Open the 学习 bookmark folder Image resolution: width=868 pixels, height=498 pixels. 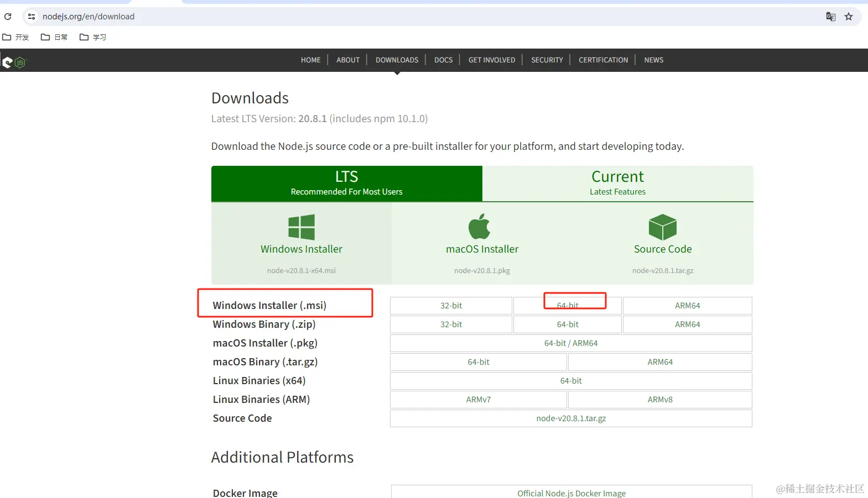pyautogui.click(x=93, y=37)
